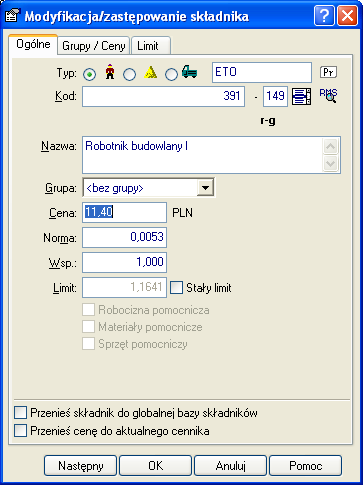Open the Grupy / Ceny tab
The image size is (363, 485).
[x=94, y=46]
